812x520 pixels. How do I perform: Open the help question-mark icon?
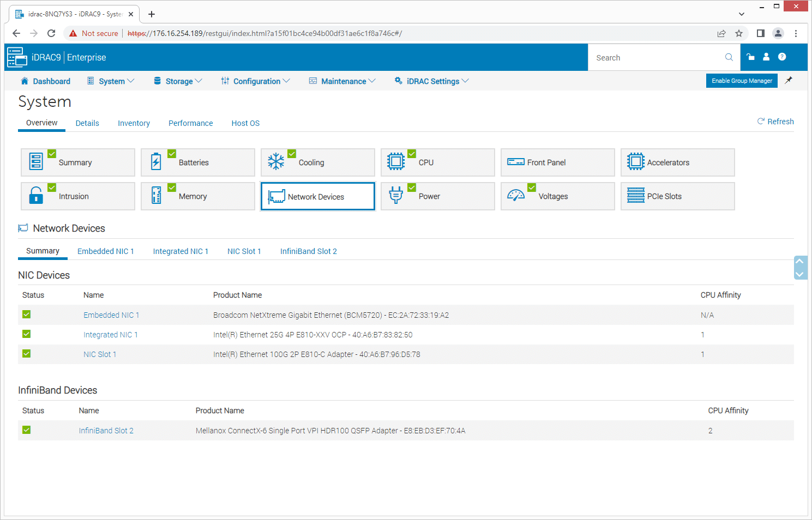782,57
